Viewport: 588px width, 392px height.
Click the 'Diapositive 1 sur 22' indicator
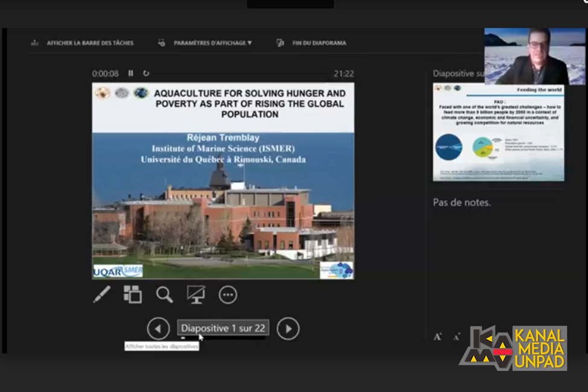click(x=223, y=328)
